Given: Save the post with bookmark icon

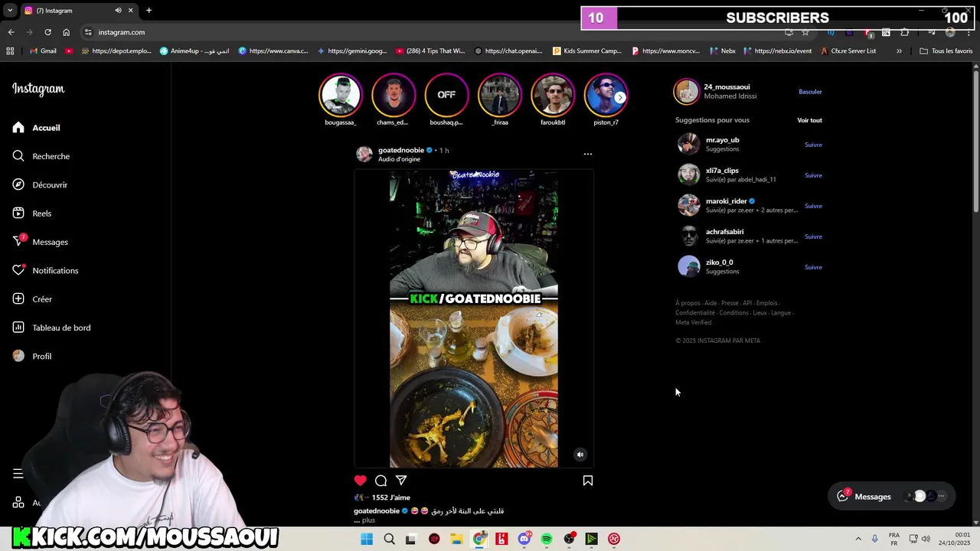Looking at the screenshot, I should pyautogui.click(x=588, y=481).
